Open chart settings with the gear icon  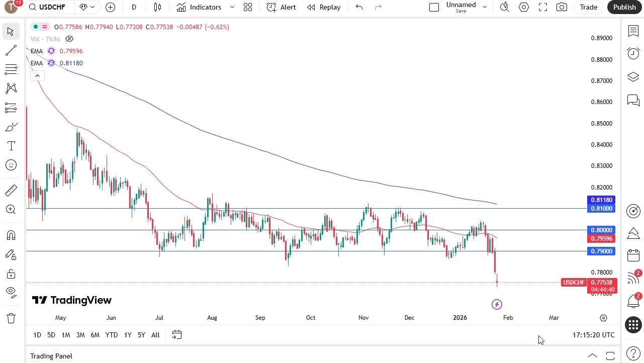[523, 7]
